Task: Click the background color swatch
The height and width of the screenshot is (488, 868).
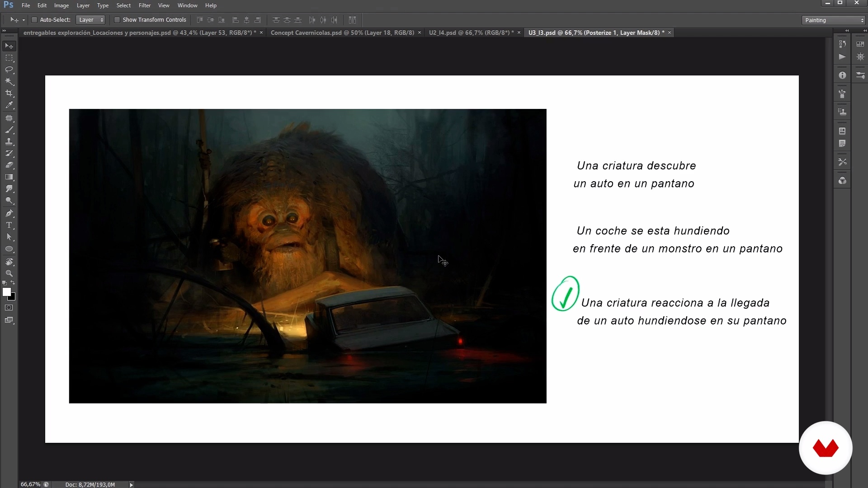Action: (13, 298)
